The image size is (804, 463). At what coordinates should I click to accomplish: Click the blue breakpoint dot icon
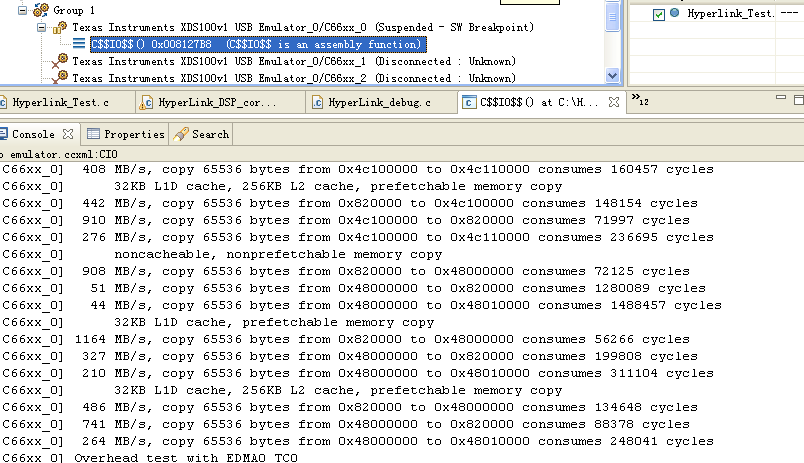[x=675, y=13]
